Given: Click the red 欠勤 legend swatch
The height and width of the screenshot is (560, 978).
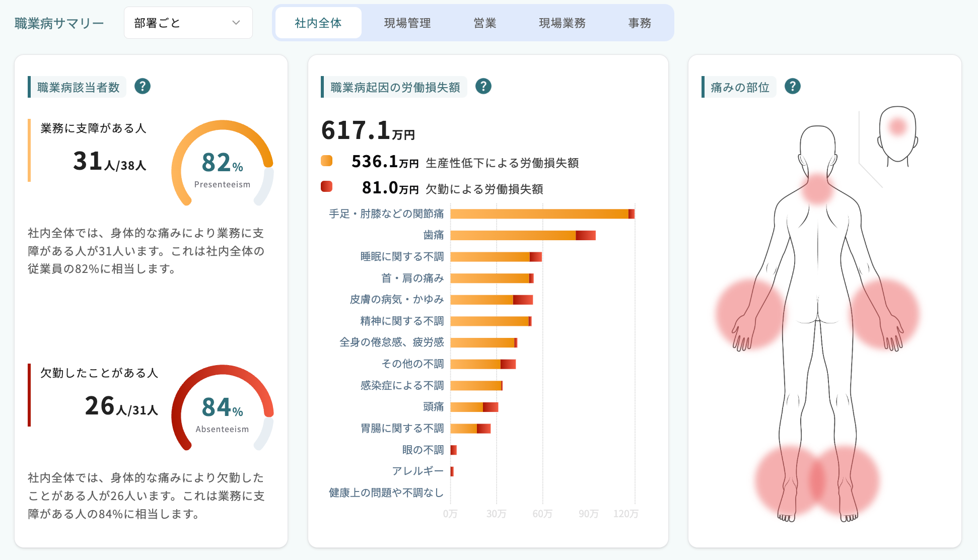Looking at the screenshot, I should (327, 187).
